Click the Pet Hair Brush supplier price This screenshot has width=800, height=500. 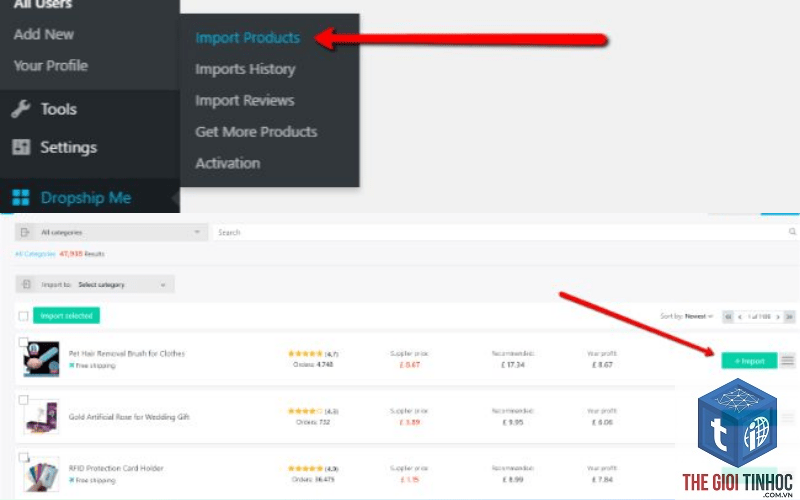tap(410, 365)
